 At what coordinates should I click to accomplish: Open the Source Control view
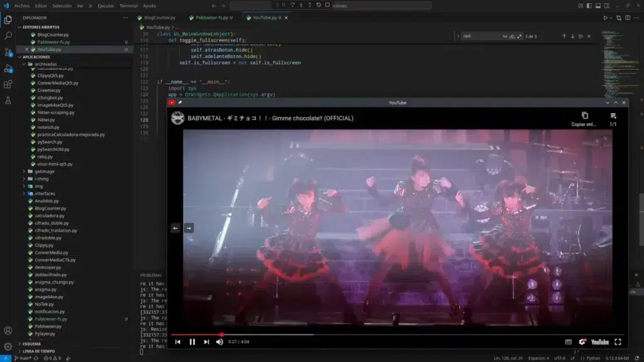[x=8, y=52]
